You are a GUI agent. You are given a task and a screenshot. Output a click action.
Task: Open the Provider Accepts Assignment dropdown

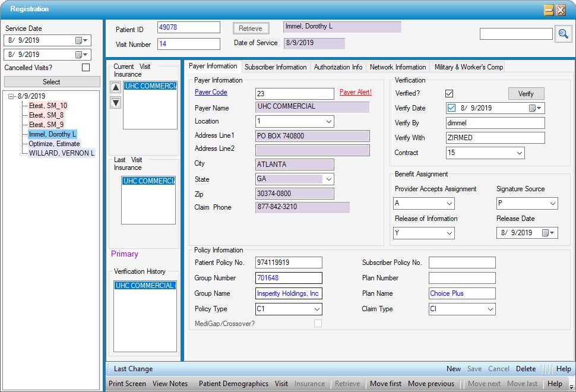pyautogui.click(x=448, y=204)
